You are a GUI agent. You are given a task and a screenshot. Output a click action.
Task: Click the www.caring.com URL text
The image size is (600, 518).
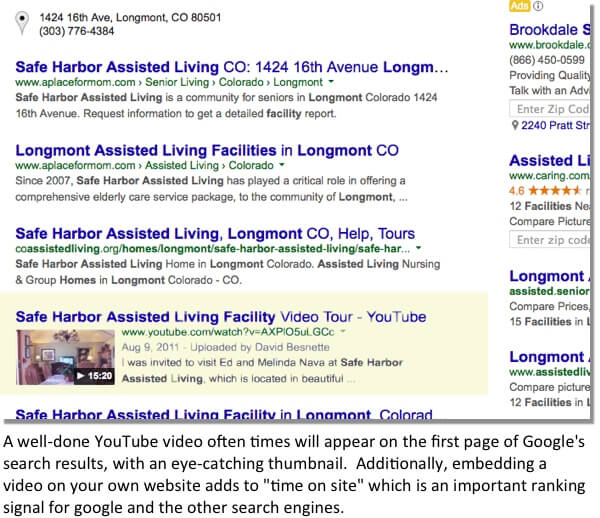(549, 176)
